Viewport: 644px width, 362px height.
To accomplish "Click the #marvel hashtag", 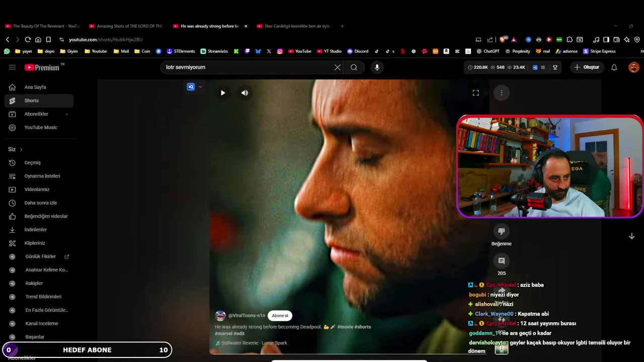I will [x=223, y=333].
